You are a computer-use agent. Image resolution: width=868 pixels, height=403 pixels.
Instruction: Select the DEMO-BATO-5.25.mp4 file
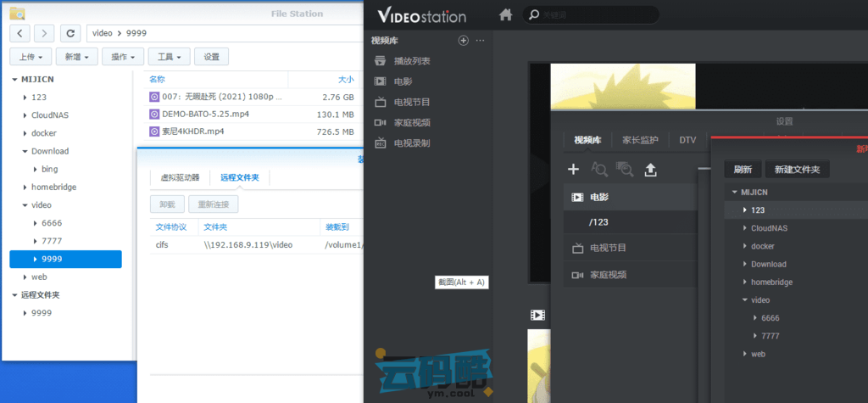pos(205,114)
